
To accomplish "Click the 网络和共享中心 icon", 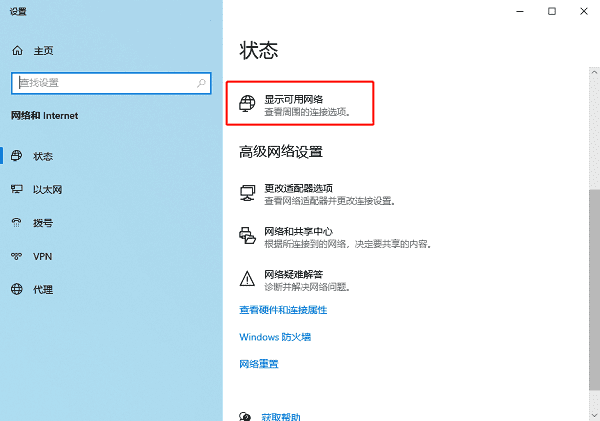I will [247, 235].
